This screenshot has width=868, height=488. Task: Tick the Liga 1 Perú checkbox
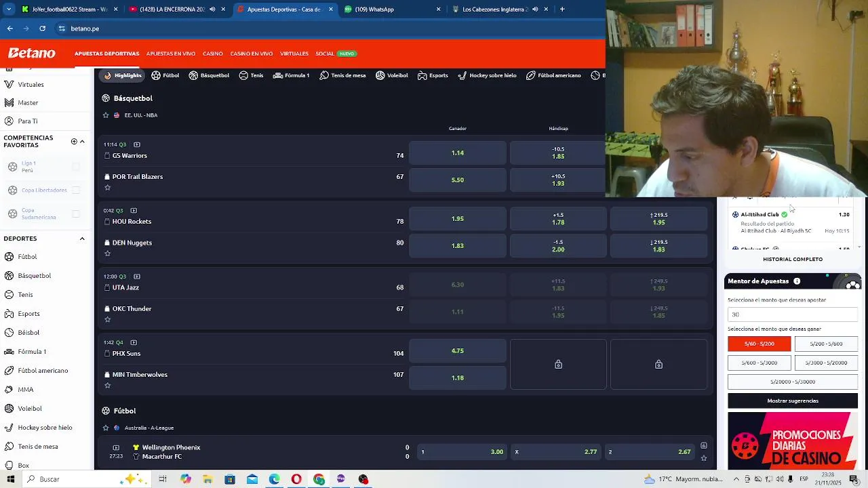[76, 167]
